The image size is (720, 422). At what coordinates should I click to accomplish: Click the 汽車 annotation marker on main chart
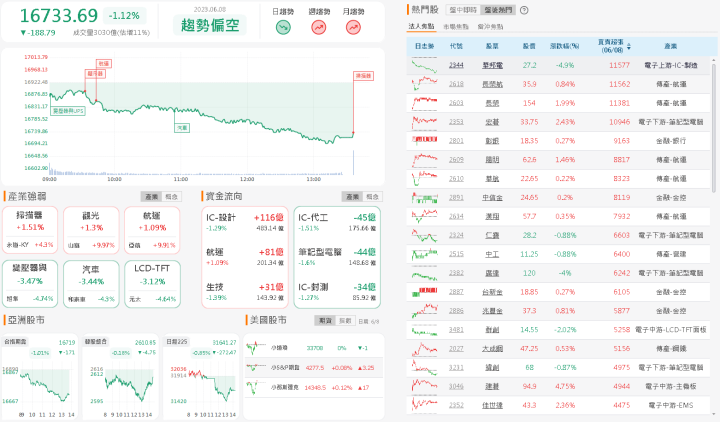click(x=182, y=128)
